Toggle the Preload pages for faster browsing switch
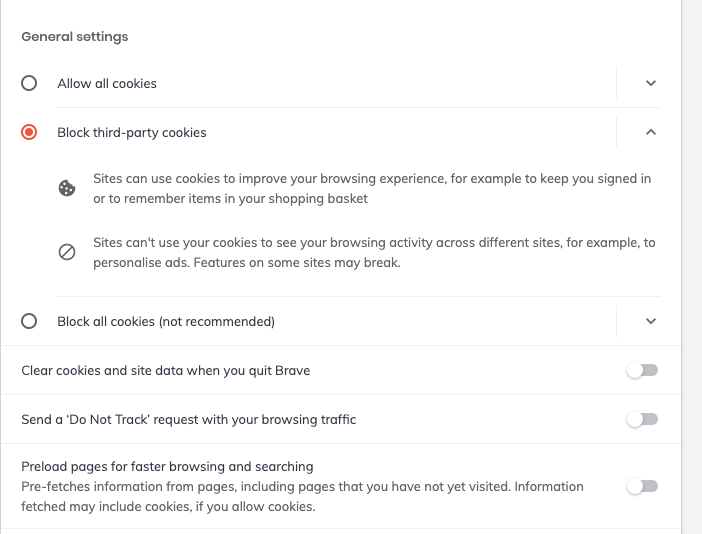The height and width of the screenshot is (534, 702). [x=642, y=486]
